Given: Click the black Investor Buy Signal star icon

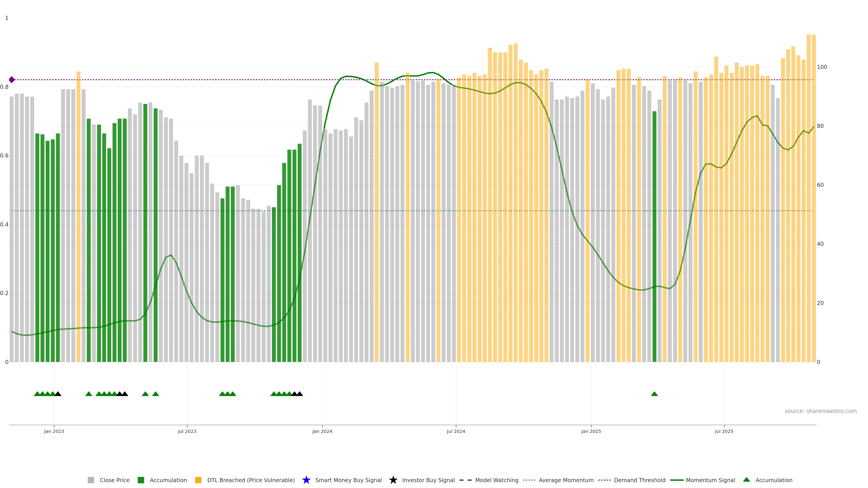Looking at the screenshot, I should click(x=393, y=480).
